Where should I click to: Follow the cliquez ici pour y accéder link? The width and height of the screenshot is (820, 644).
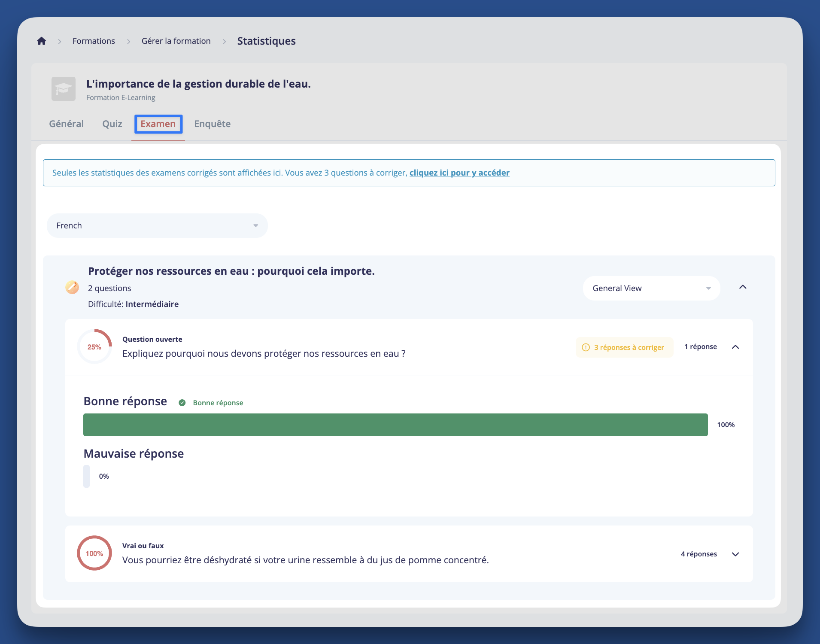tap(459, 173)
